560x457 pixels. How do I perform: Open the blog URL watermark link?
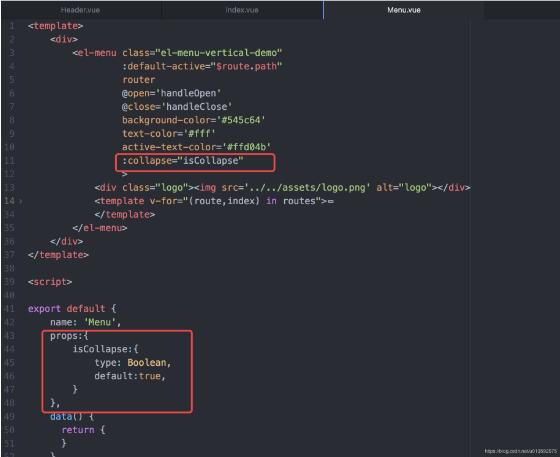coord(520,451)
